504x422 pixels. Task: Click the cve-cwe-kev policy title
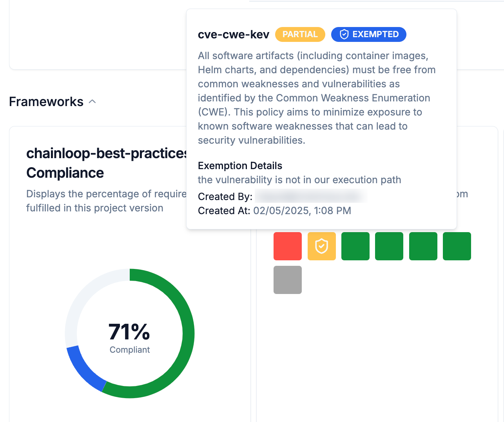[234, 34]
